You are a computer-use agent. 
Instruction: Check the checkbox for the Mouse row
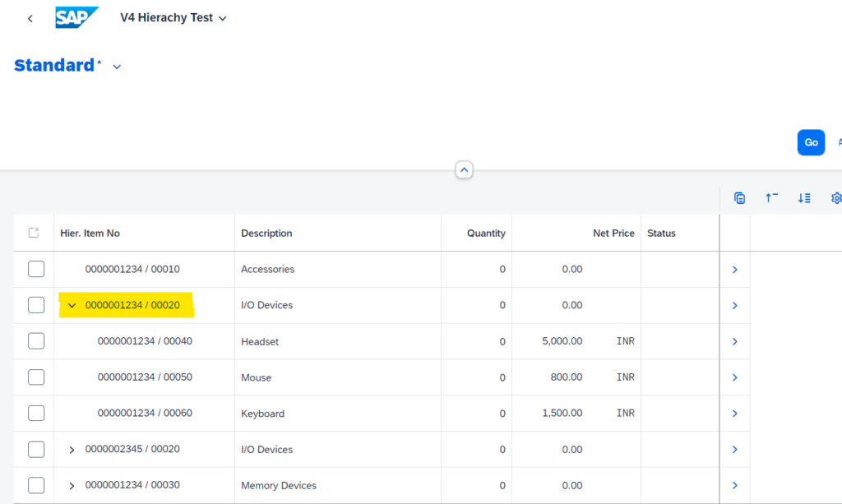(x=35, y=377)
